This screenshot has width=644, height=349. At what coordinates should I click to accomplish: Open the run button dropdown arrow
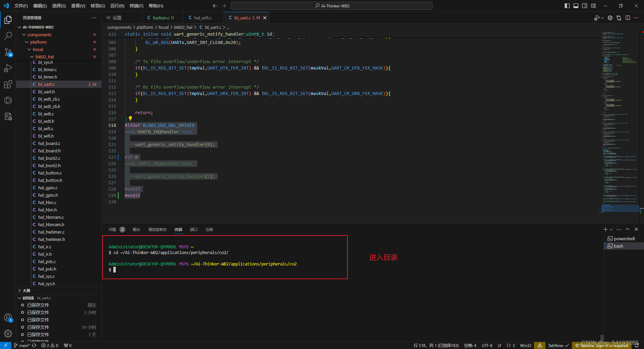(602, 18)
